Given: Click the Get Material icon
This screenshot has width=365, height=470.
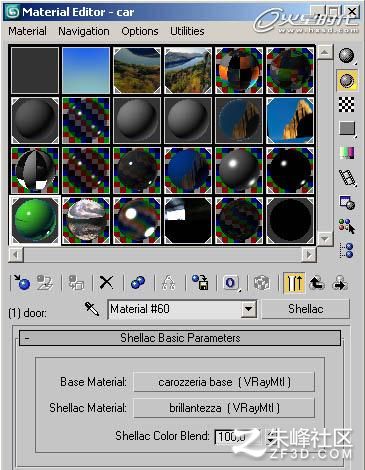Looking at the screenshot, I should coord(22,283).
